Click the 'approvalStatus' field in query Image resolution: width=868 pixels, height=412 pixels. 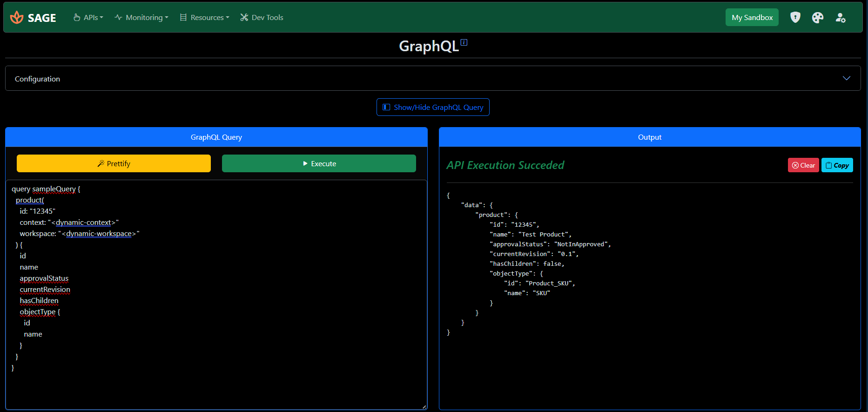pyautogui.click(x=44, y=278)
